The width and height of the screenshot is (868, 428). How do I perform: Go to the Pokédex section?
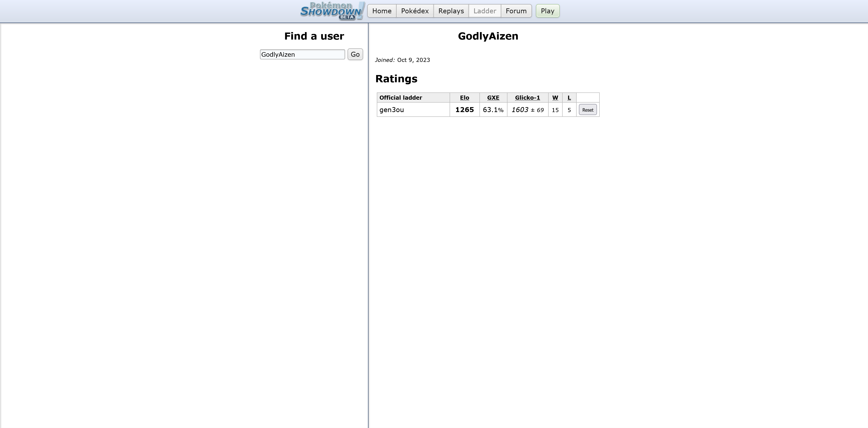[x=415, y=11]
